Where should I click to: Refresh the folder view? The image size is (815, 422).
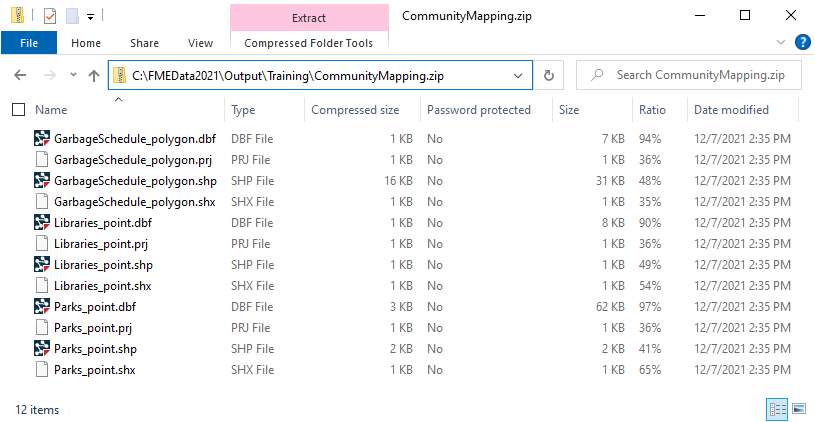pyautogui.click(x=549, y=76)
